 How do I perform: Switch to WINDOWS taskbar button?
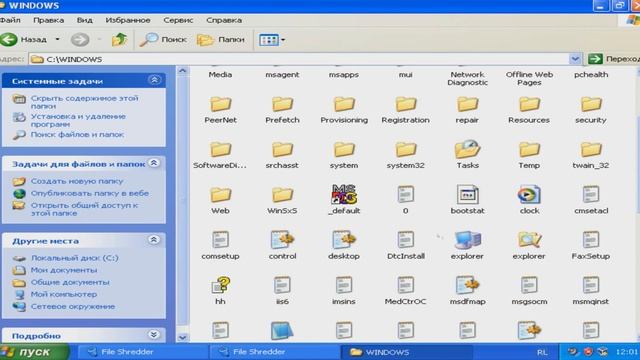pos(406,352)
